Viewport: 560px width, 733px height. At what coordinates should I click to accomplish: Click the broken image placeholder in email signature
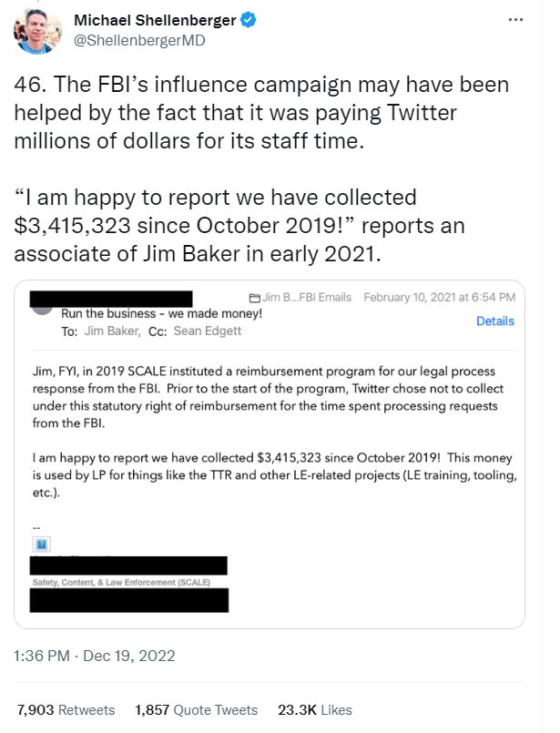(40, 544)
